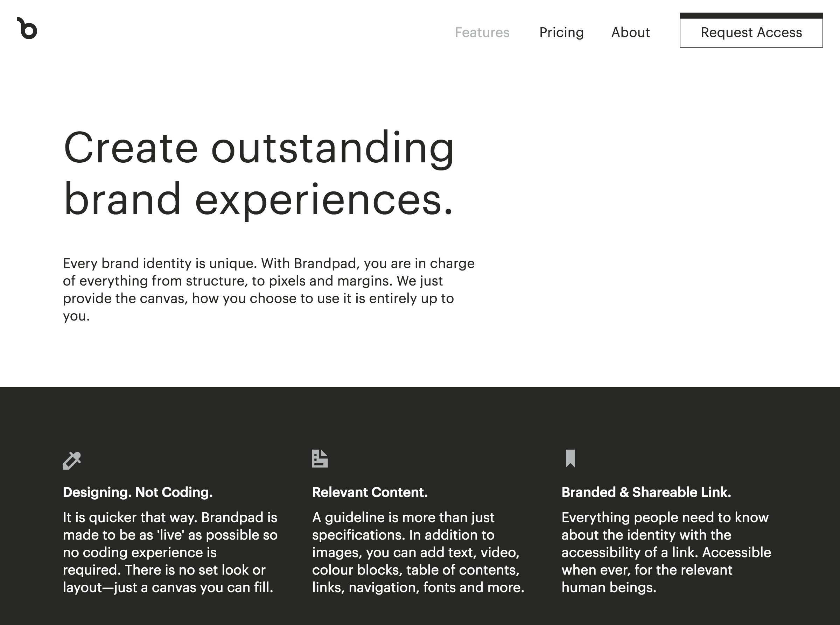
Task: Click the 'Relevant Content.' heading
Action: [370, 492]
